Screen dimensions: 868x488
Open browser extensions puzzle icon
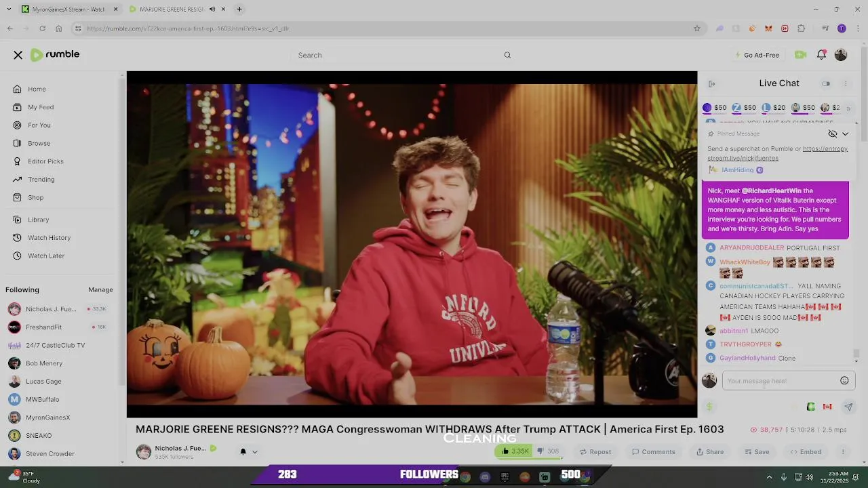[x=801, y=28]
